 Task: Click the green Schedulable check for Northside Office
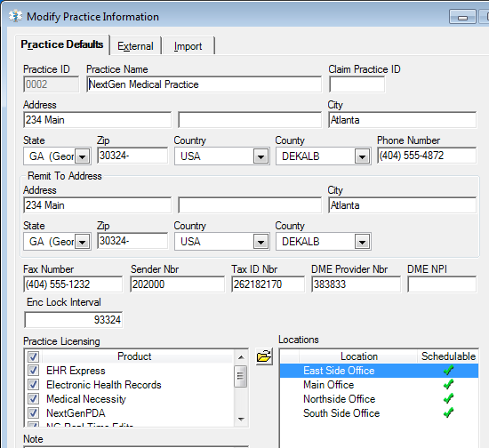(448, 399)
